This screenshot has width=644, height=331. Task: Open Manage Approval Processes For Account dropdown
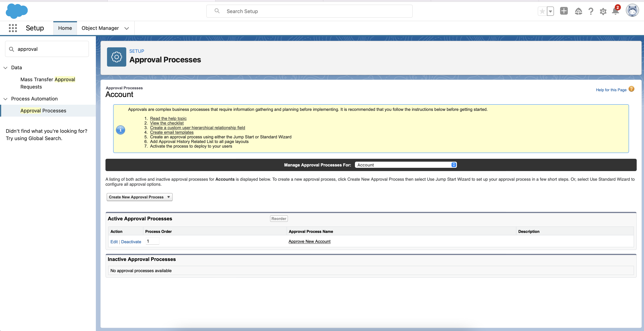[x=406, y=165]
